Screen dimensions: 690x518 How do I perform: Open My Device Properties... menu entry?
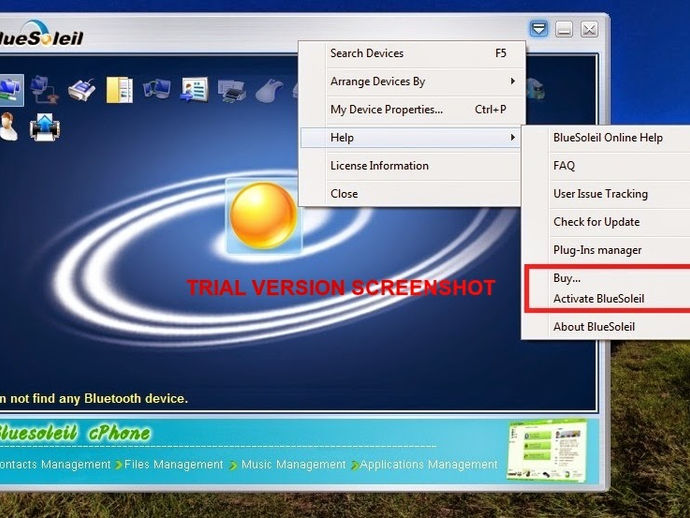(412, 109)
